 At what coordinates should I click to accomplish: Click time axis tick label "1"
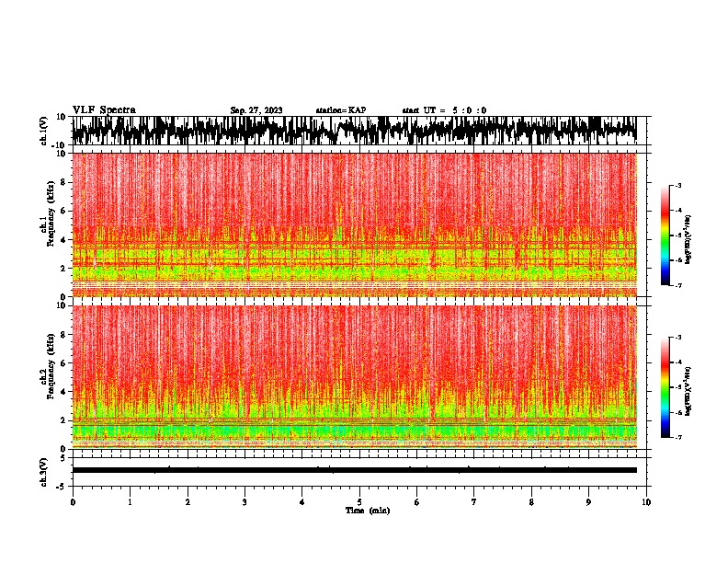click(130, 502)
